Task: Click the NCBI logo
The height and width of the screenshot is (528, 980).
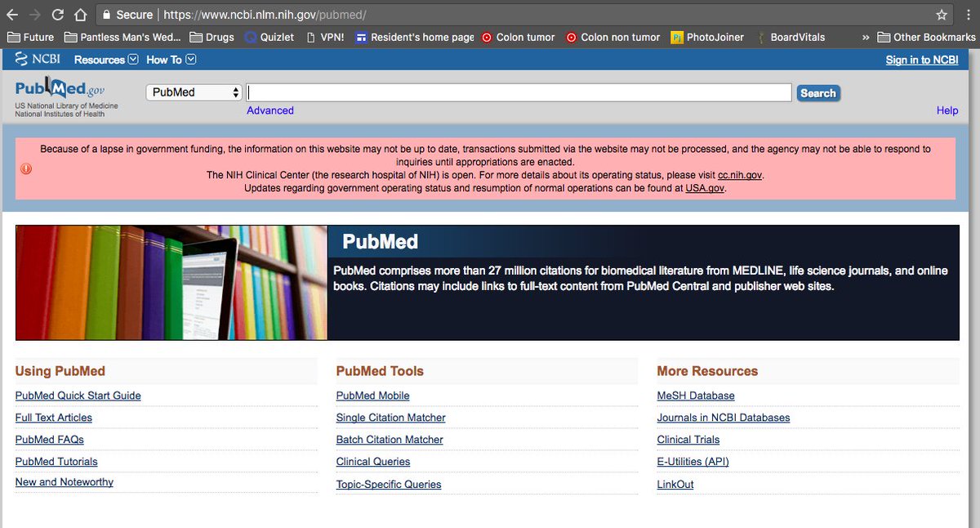Action: [x=38, y=60]
